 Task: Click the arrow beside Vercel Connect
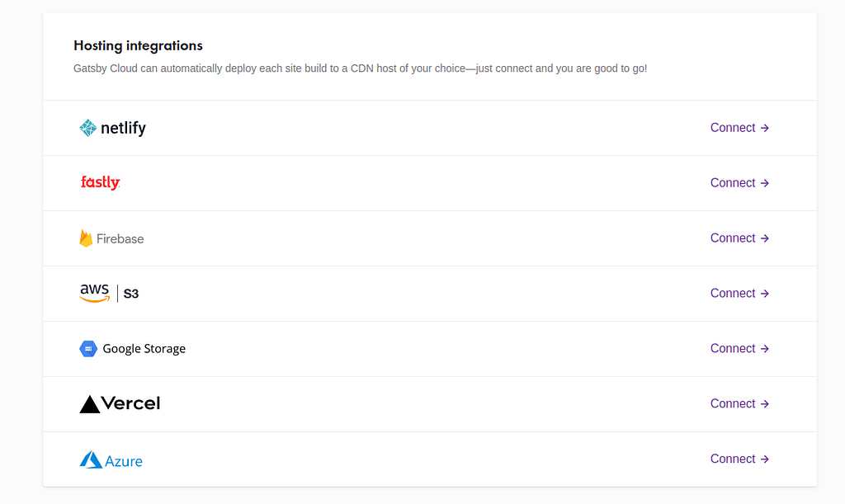(x=765, y=404)
